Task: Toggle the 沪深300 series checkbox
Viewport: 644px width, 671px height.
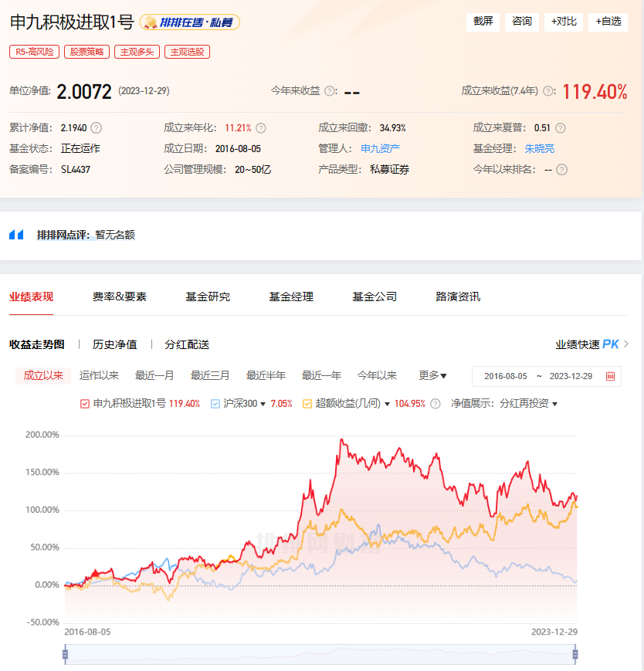Action: [x=215, y=404]
